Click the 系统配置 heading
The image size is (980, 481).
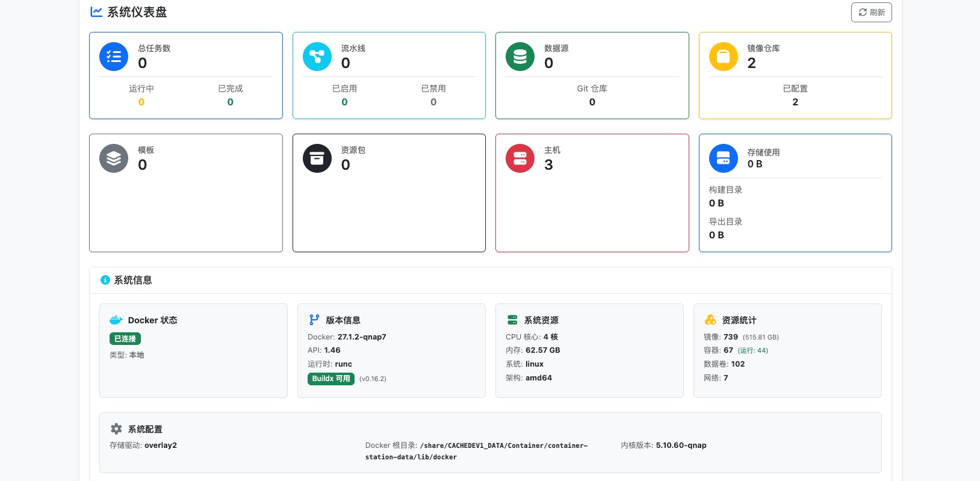[145, 429]
